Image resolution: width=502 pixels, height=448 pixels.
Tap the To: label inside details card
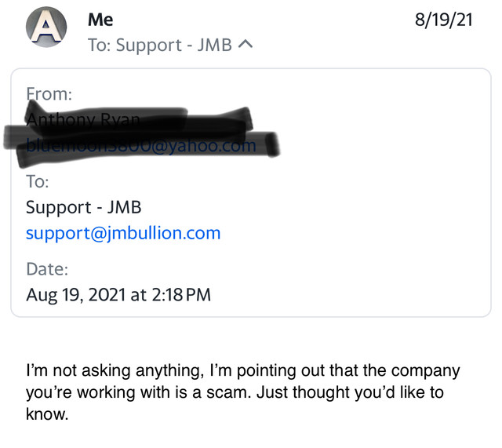[x=38, y=181]
